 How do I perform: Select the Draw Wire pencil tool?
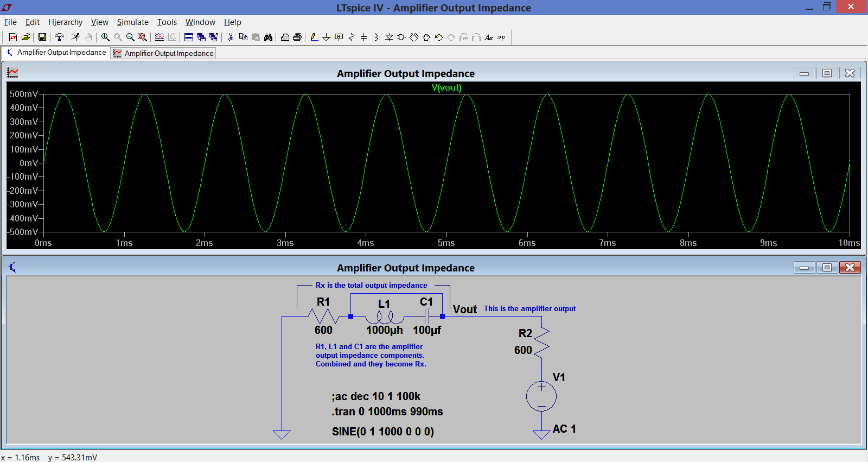point(314,37)
